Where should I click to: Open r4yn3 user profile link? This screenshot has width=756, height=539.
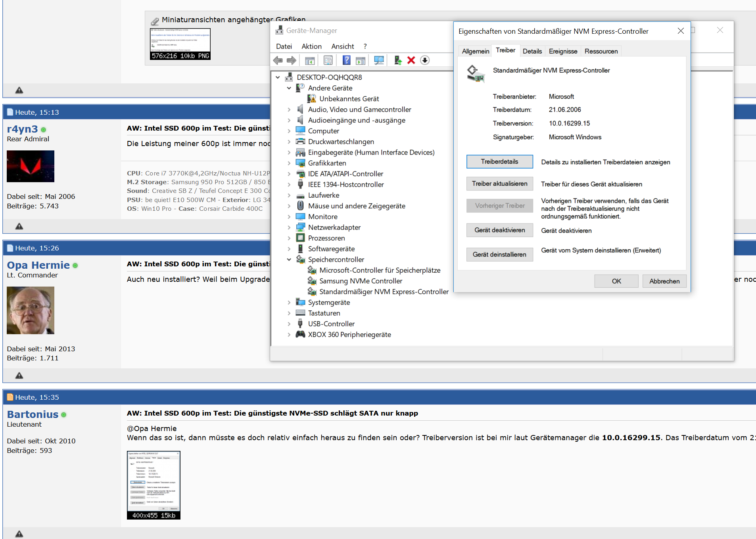point(22,129)
